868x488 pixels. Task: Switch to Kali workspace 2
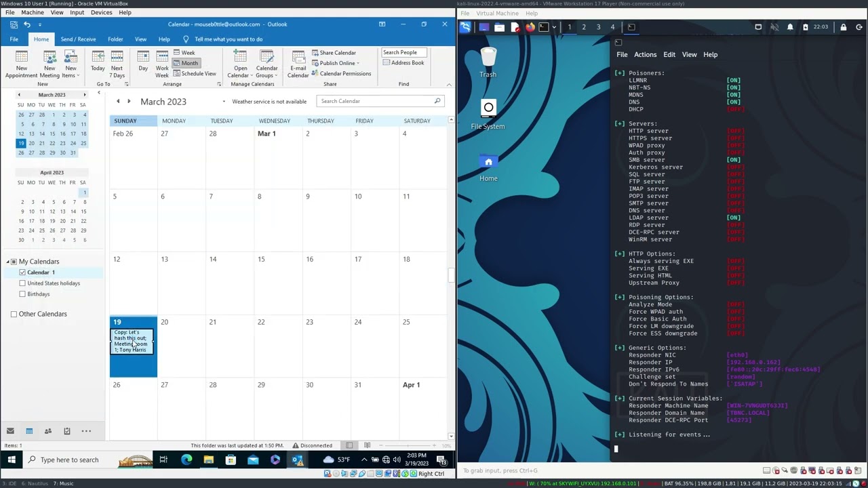(584, 27)
